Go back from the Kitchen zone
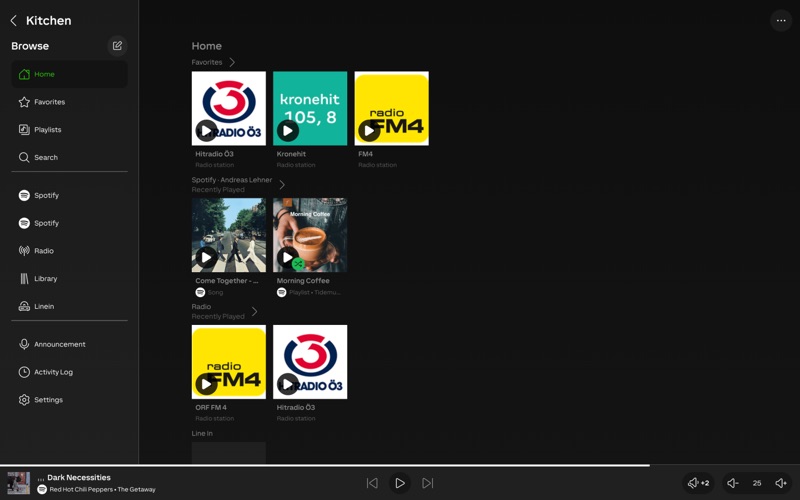The width and height of the screenshot is (800, 500). pyautogui.click(x=14, y=20)
